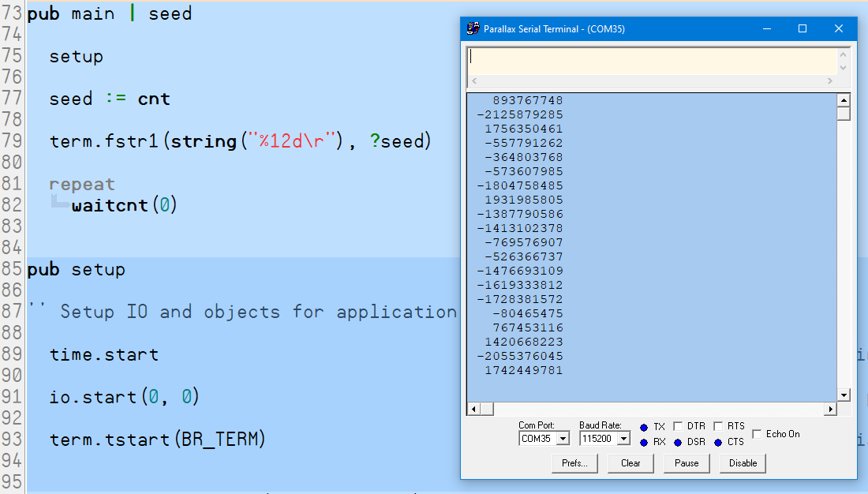Enable the RTS checkbox
This screenshot has width=868, height=494.
718,427
